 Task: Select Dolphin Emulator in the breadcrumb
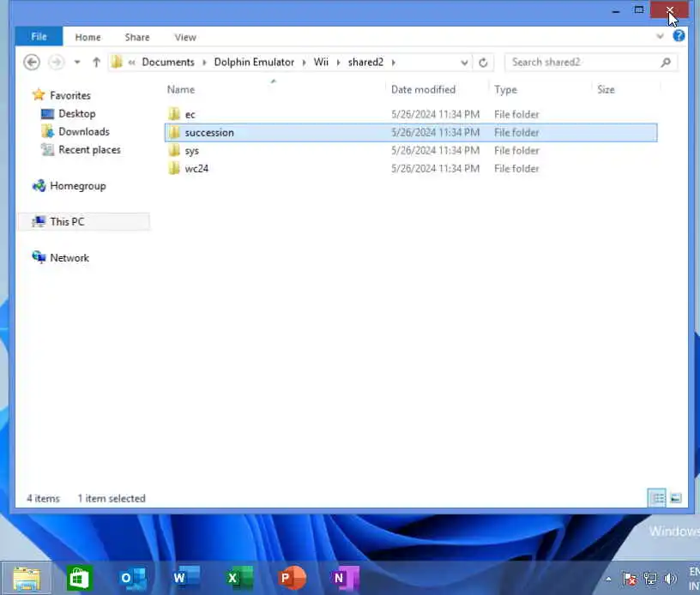pos(254,62)
